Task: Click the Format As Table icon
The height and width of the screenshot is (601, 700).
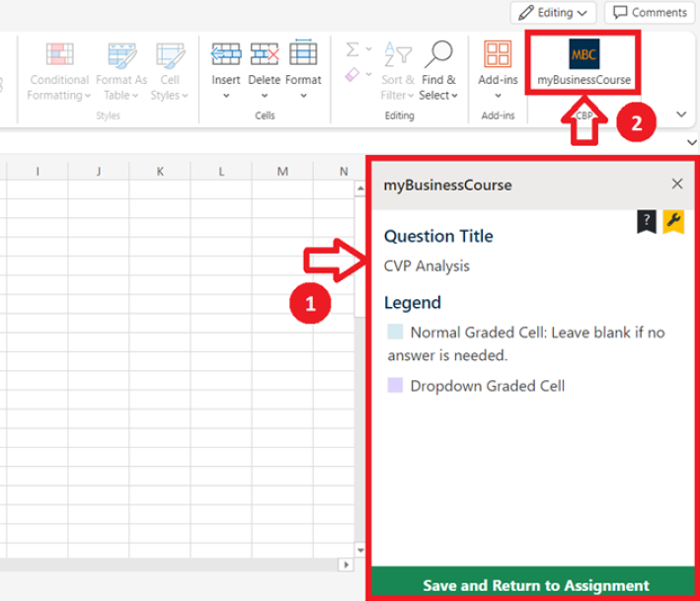Action: pyautogui.click(x=121, y=55)
